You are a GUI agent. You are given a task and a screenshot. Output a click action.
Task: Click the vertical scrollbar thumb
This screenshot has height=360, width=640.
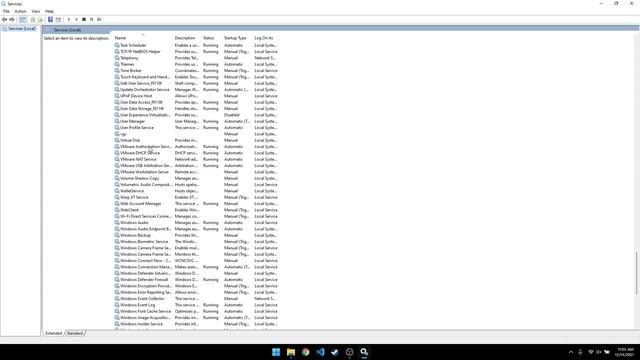tap(636, 273)
